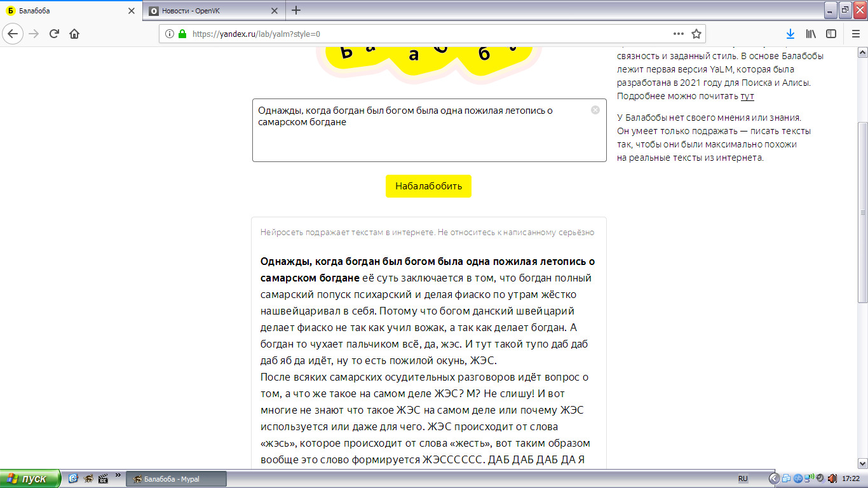Screen dimensions: 868x488
Task: Open the orange volume control tray icon
Action: click(831, 478)
